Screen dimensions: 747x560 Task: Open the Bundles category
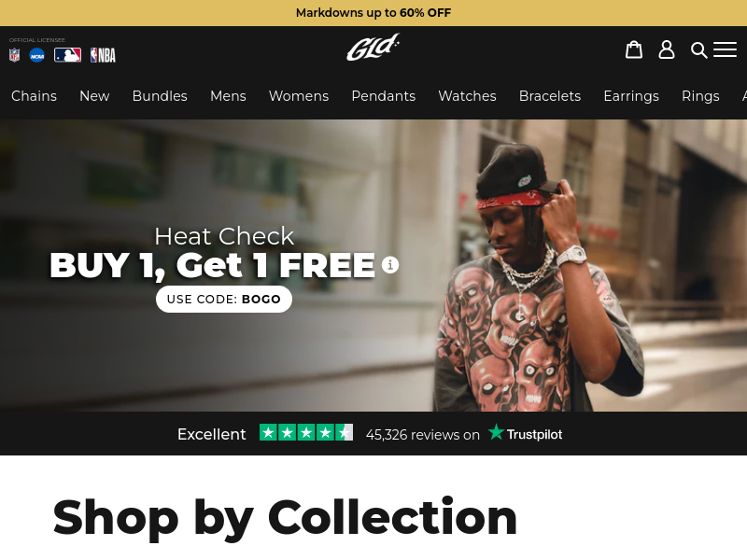point(160,96)
